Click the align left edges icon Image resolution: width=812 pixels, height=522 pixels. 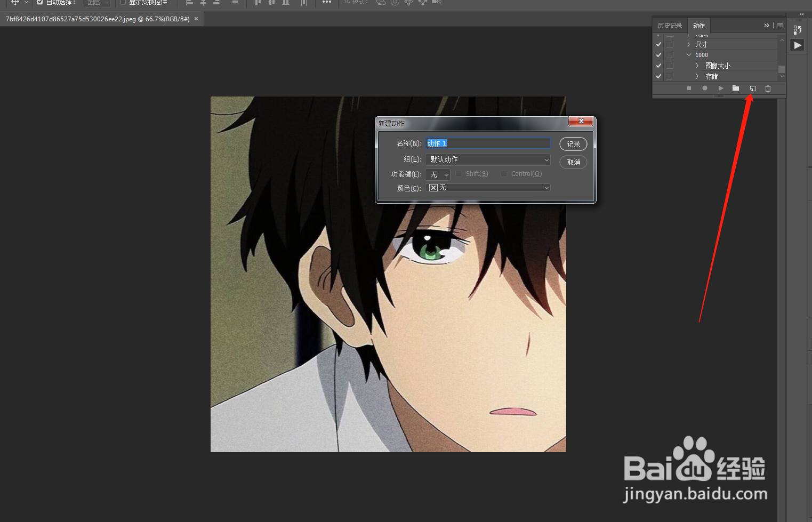(x=189, y=2)
